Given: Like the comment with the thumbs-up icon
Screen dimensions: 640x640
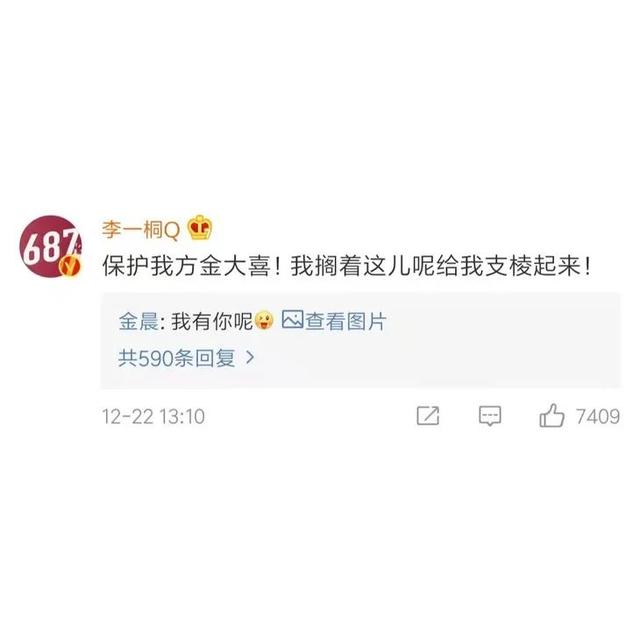Looking at the screenshot, I should pyautogui.click(x=552, y=416).
